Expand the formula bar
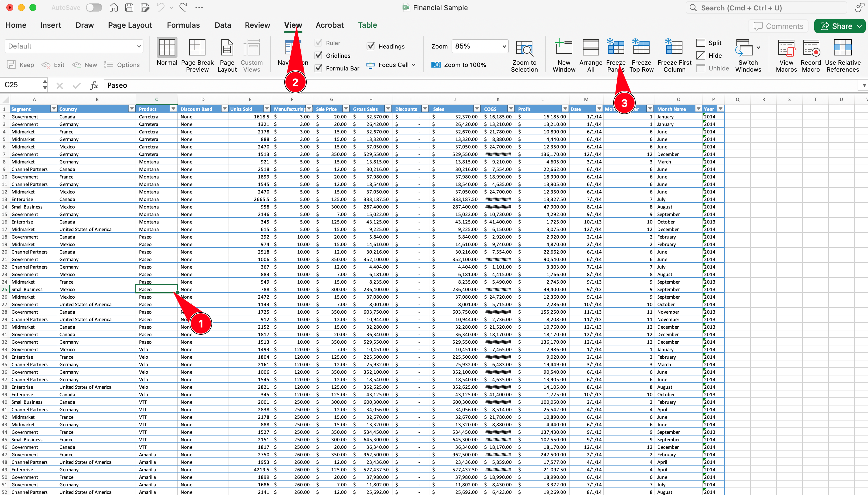The width and height of the screenshot is (868, 495). (x=864, y=85)
